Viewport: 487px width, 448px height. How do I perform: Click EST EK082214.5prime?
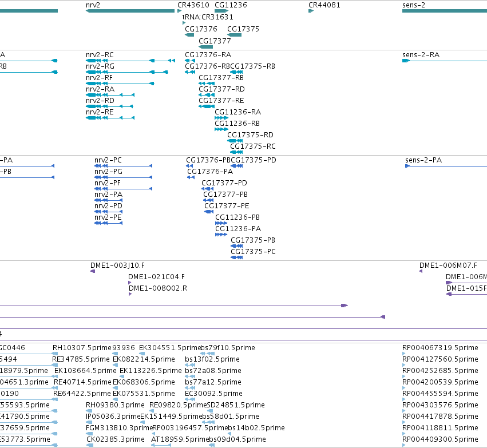[144, 359]
